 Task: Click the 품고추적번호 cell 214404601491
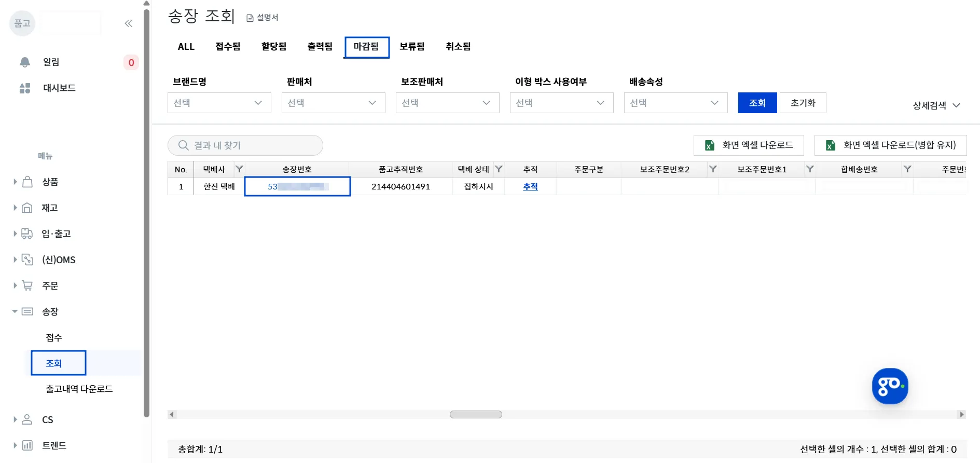pyautogui.click(x=401, y=186)
